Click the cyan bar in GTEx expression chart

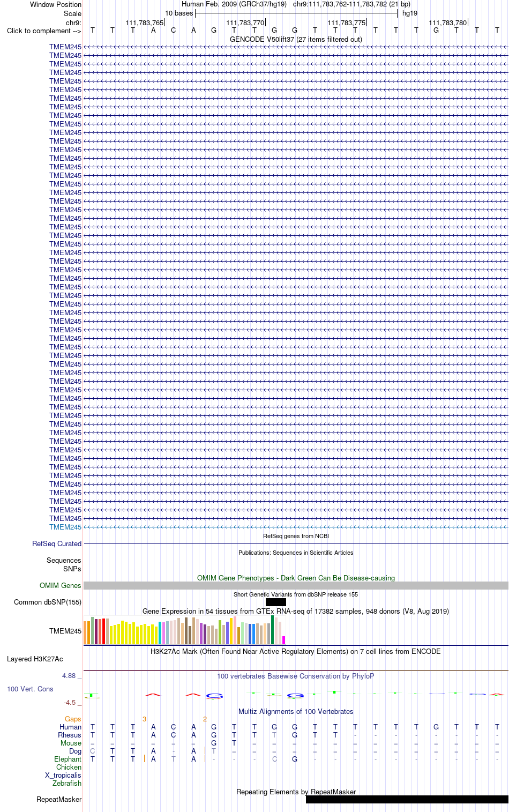click(160, 633)
